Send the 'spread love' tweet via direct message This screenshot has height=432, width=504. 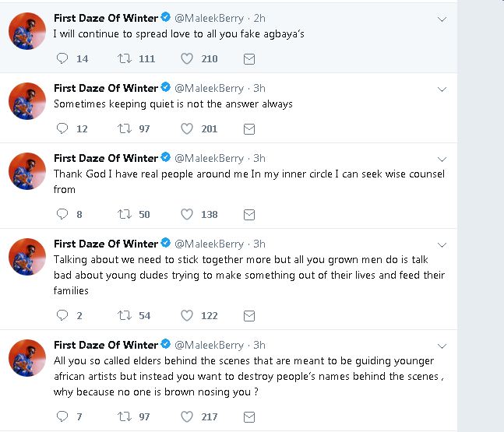(x=249, y=58)
